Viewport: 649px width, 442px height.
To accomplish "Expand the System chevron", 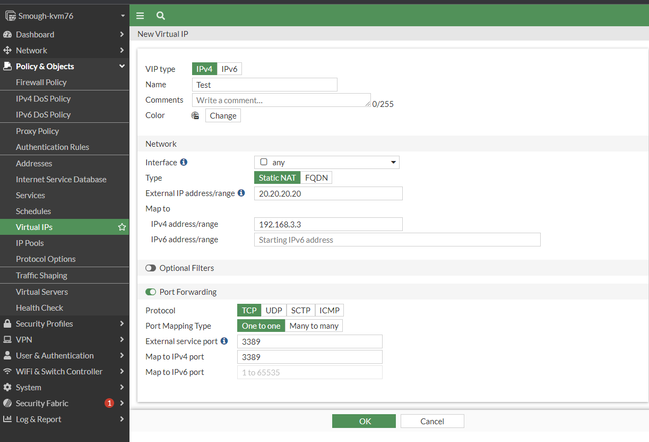I will tap(122, 387).
